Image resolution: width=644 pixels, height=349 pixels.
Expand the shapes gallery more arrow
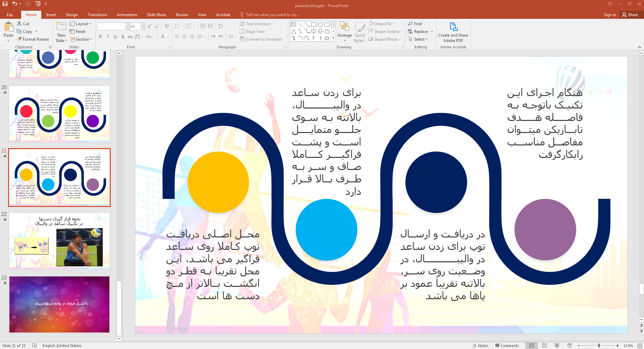333,38
